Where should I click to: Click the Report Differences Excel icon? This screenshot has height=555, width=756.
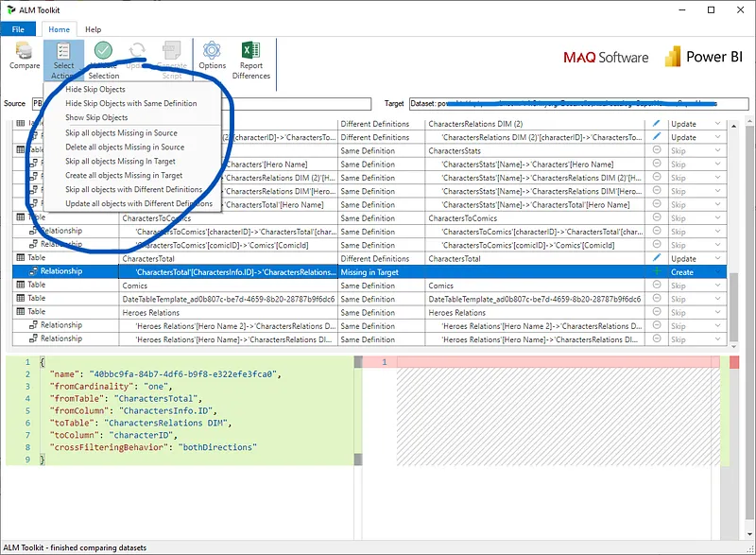tap(250, 50)
